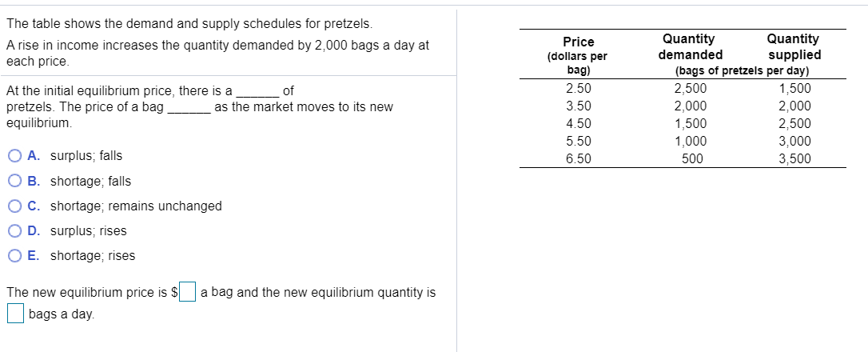Click the 5.50 price cell in table
Screen dimensions: 868x352
[579, 142]
